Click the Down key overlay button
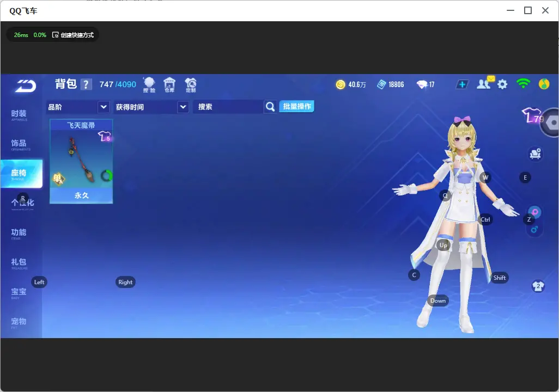The width and height of the screenshot is (559, 392). (438, 301)
